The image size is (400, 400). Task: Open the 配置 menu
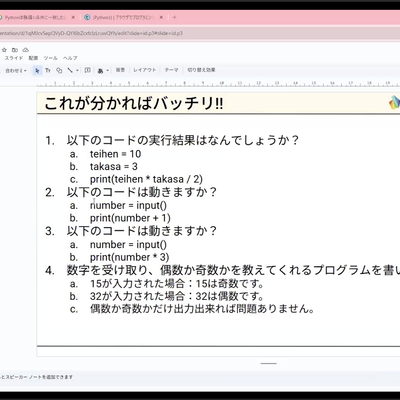(33, 58)
